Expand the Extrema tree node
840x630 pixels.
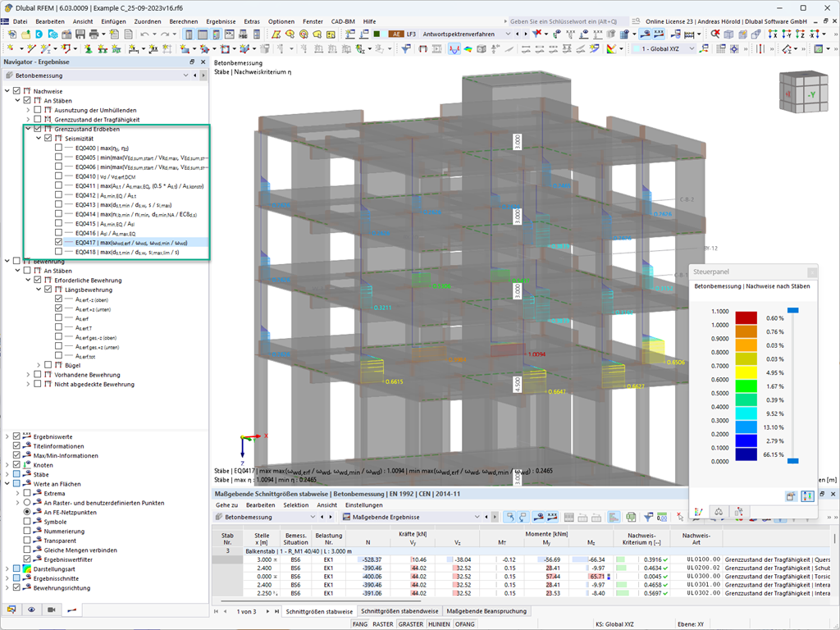18,493
